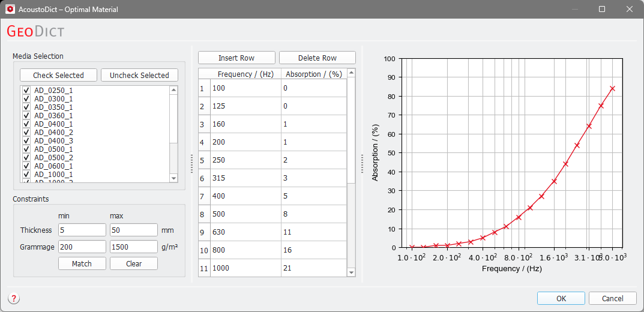This screenshot has height=312, width=644.
Task: Click the absorption cell with value 8
Action: (314, 214)
